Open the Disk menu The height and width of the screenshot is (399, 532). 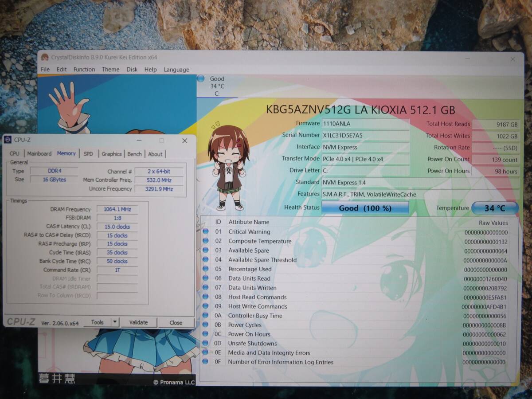pyautogui.click(x=132, y=70)
